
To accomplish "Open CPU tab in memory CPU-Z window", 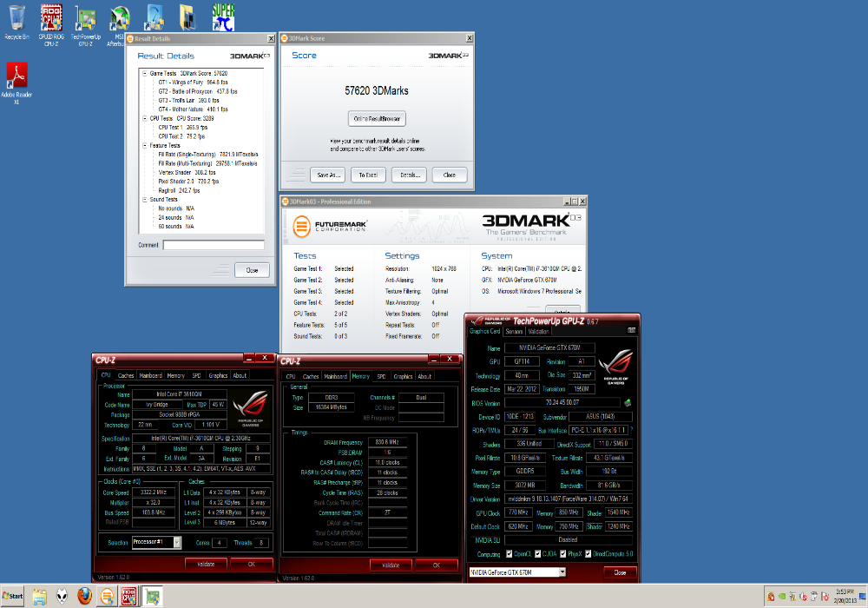I will (x=291, y=376).
